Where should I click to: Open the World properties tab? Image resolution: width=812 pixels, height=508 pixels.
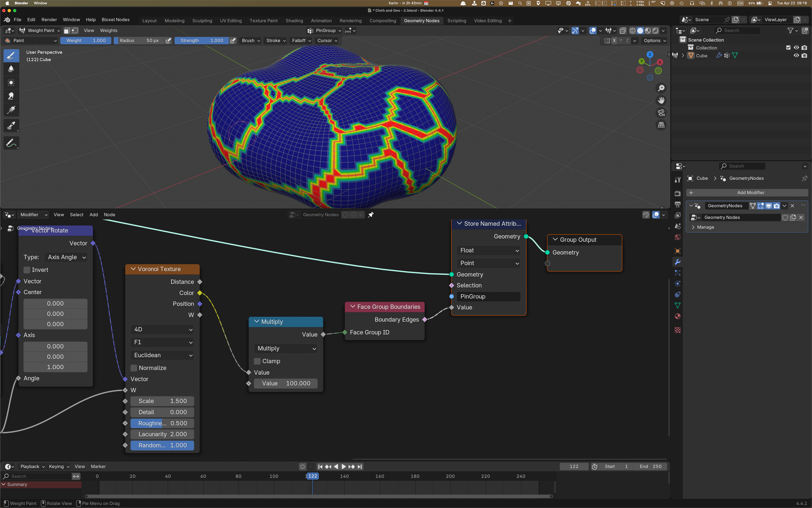(677, 237)
